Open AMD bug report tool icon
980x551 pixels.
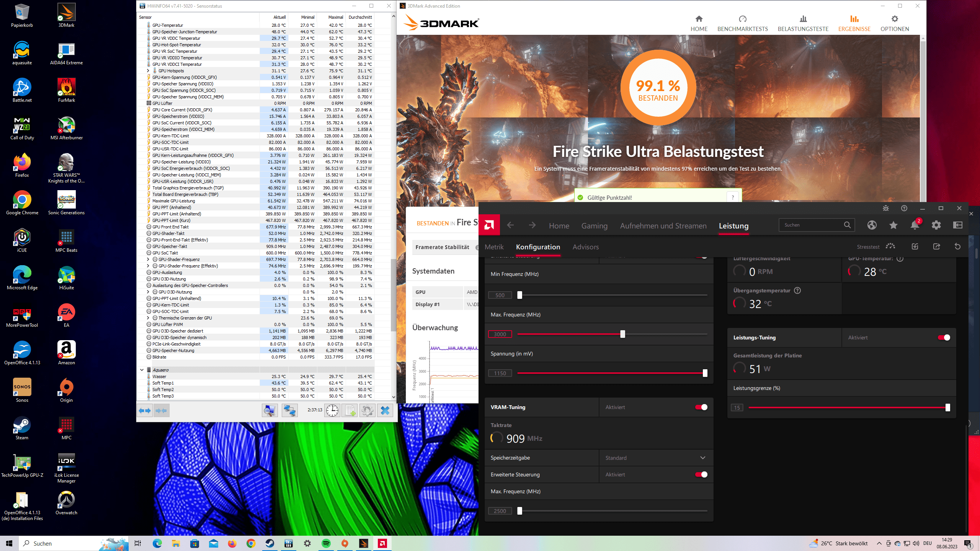[886, 208]
